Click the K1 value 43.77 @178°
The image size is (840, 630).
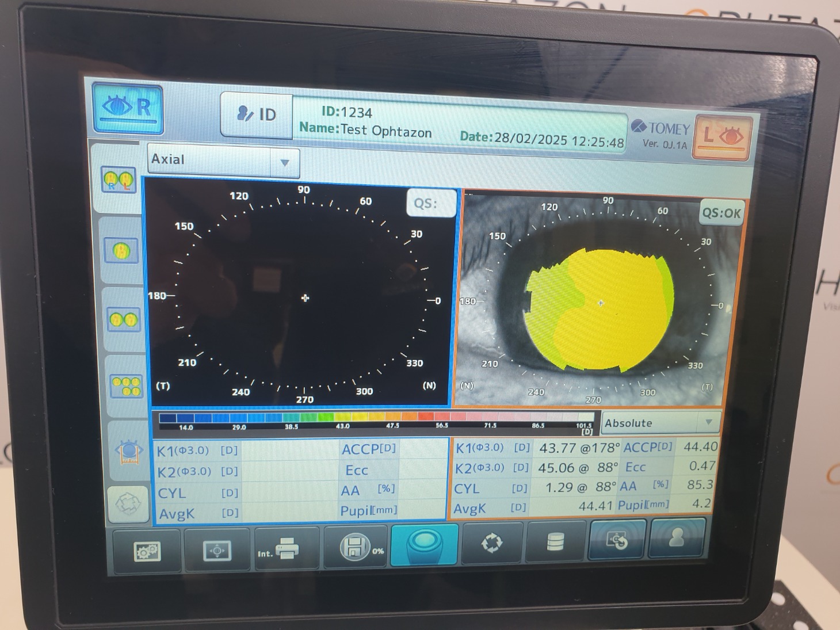(579, 448)
